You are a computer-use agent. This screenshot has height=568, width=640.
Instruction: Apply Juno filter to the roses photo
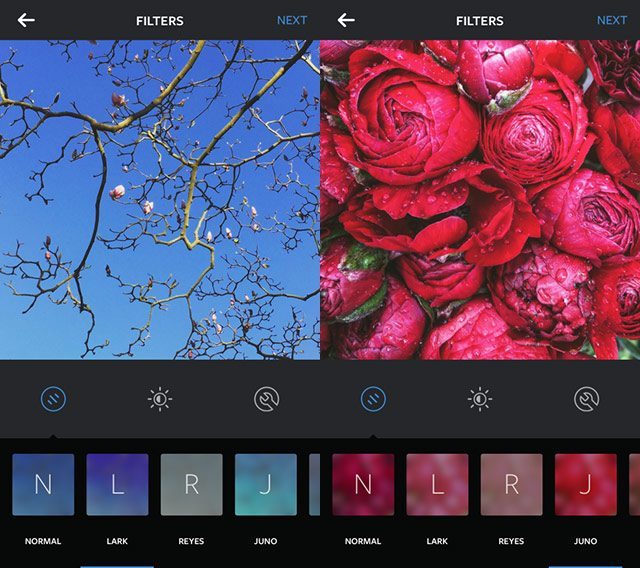pyautogui.click(x=585, y=485)
